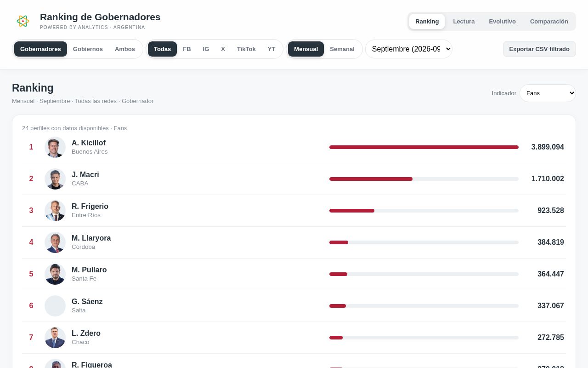588x368 pixels.
Task: Click the Ranking de Gobernadores title
Action: (x=100, y=17)
